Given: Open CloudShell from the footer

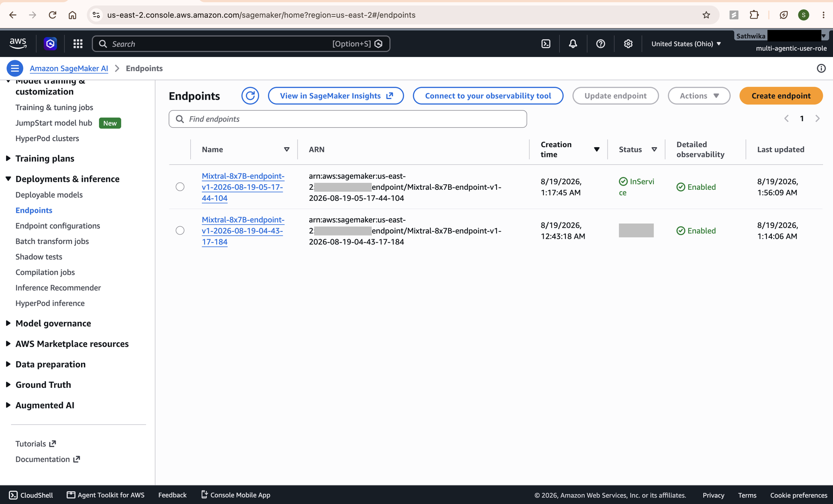Looking at the screenshot, I should coord(31,495).
